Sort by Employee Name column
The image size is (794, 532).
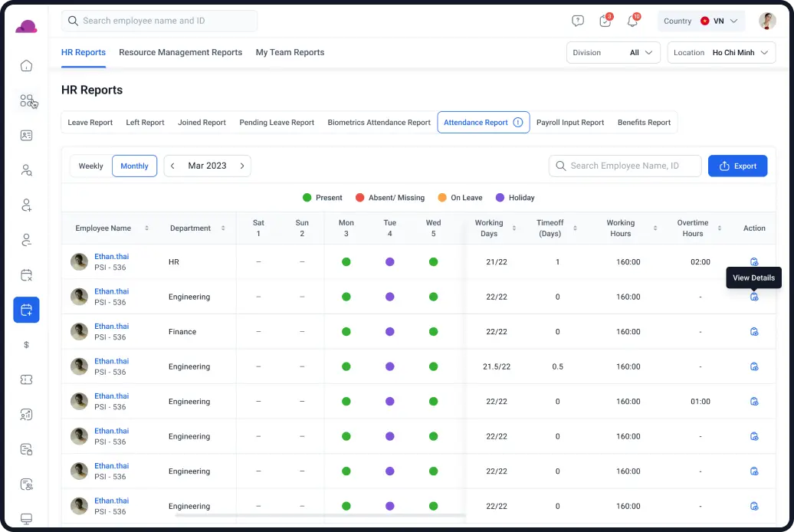147,228
